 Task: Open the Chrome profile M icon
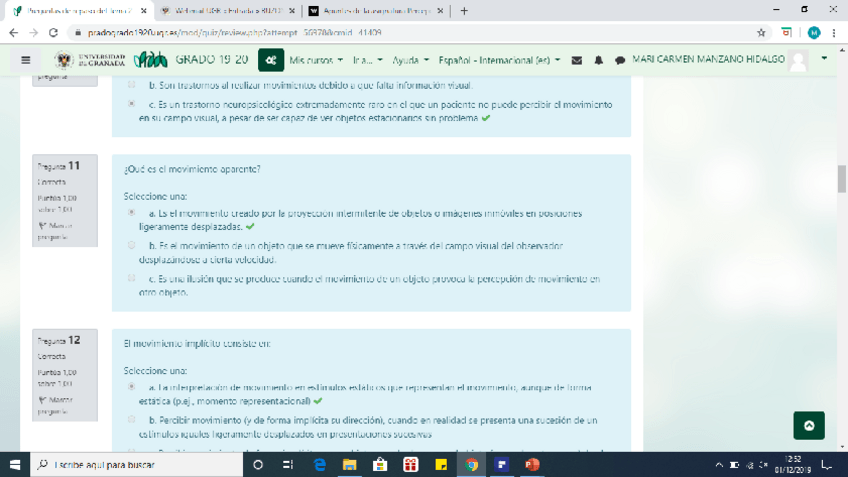813,33
